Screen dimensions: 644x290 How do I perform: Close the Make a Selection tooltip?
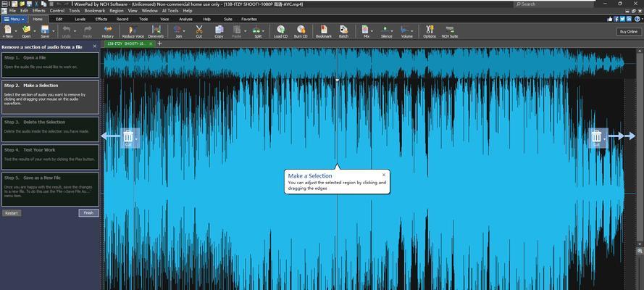tap(384, 175)
